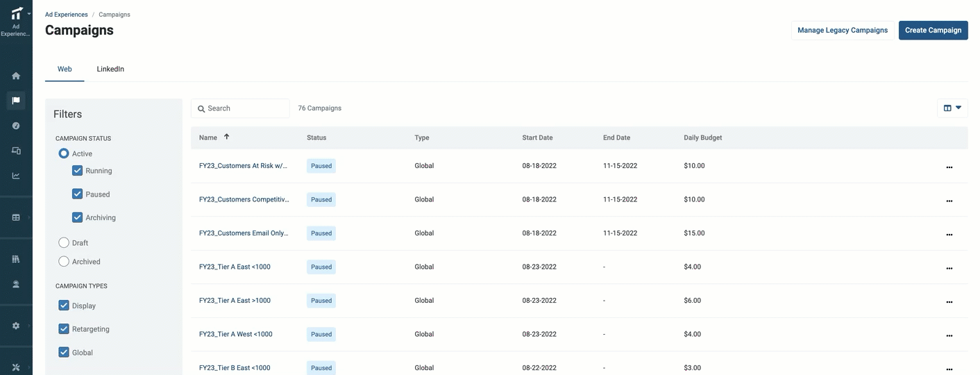Open the compass icon in sidebar
Screen dimensions: 980x375
click(16, 126)
